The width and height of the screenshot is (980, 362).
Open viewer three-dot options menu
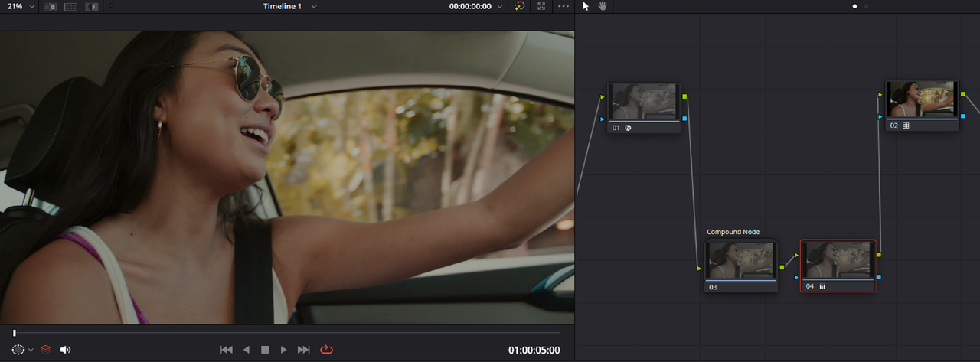point(564,6)
